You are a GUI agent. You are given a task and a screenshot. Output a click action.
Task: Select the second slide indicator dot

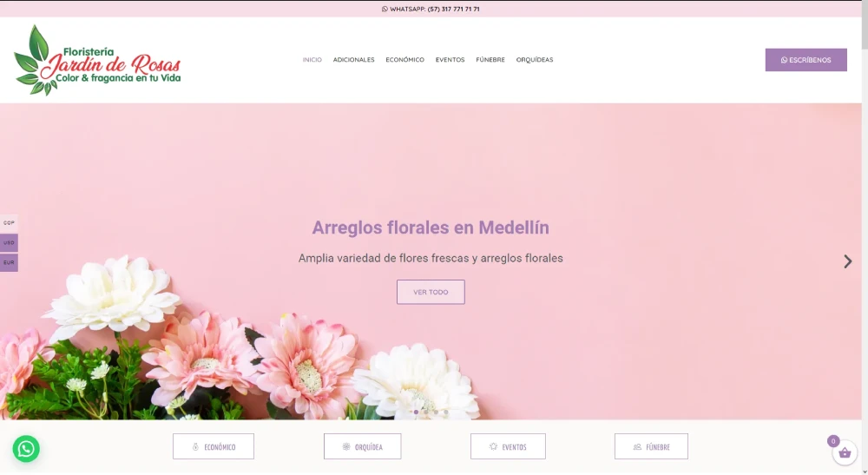[425, 412]
